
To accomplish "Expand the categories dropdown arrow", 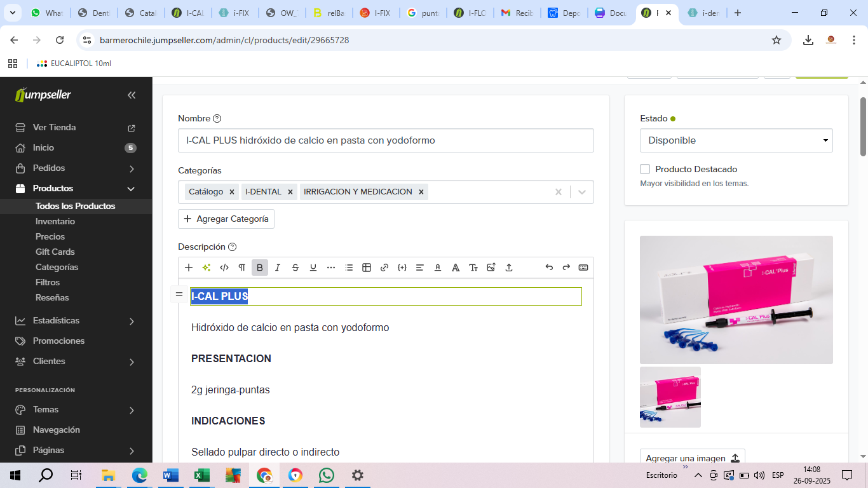I will pos(581,192).
